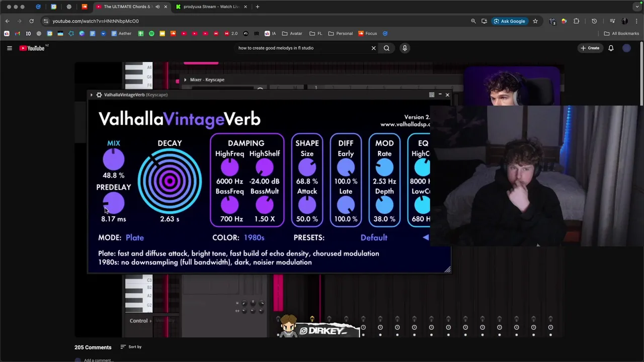Open Chrome's three-dot menu
Image resolution: width=644 pixels, height=362 pixels.
[636, 21]
